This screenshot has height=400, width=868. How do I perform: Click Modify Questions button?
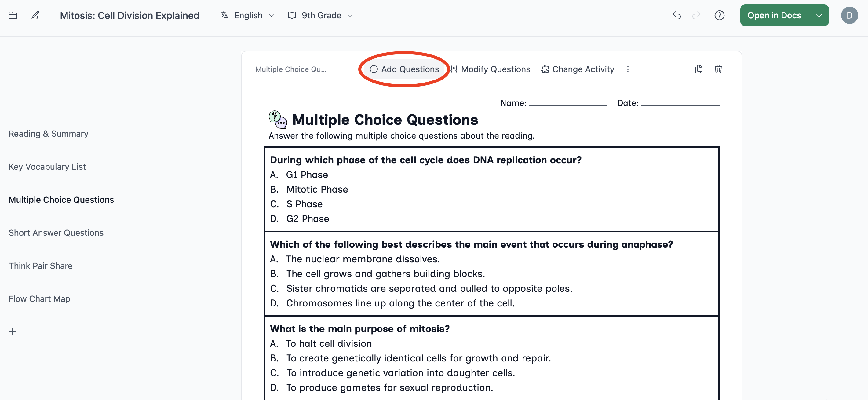(x=490, y=69)
